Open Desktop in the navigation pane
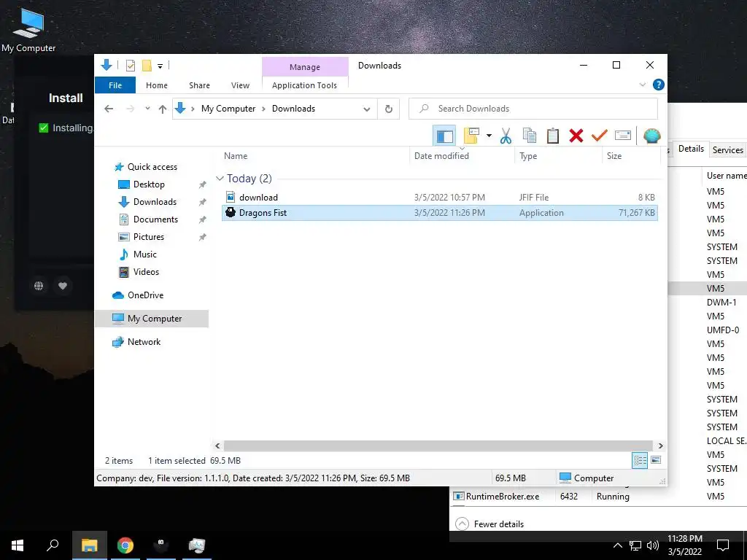 149,184
